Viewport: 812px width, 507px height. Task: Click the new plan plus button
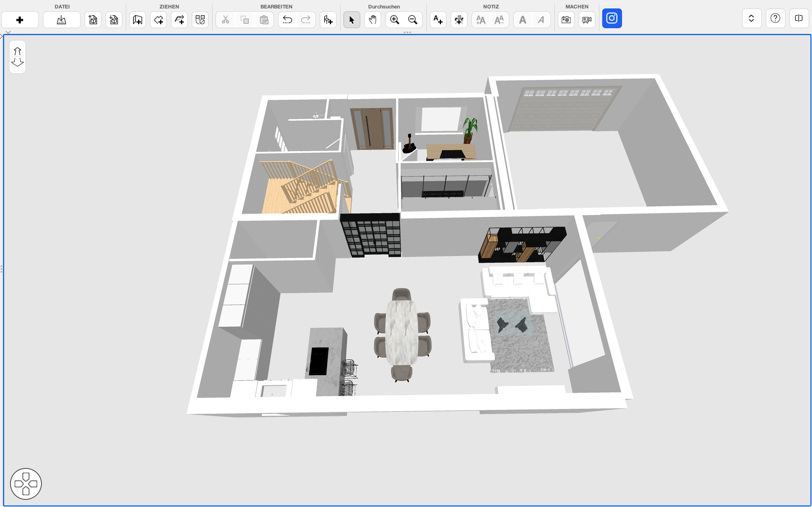[x=20, y=20]
